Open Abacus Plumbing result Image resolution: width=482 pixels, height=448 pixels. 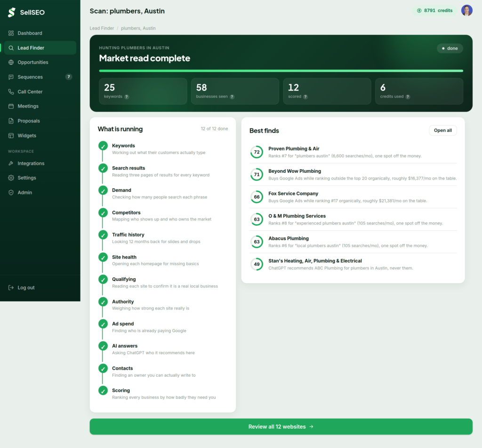click(353, 242)
